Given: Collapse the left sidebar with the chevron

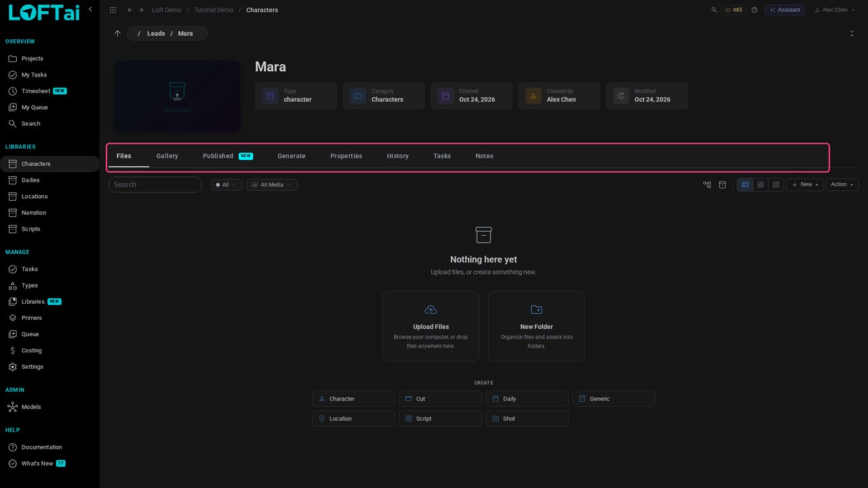Looking at the screenshot, I should tap(90, 9).
